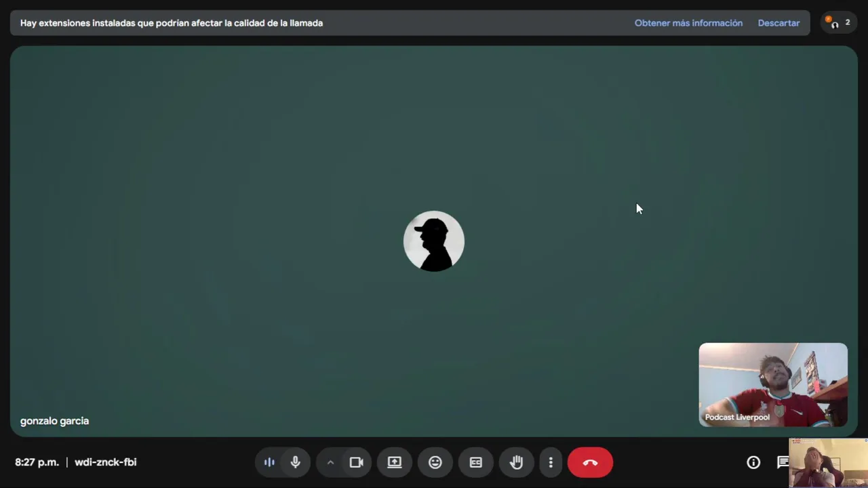
Task: Click the Obtener más información link
Action: tap(688, 23)
